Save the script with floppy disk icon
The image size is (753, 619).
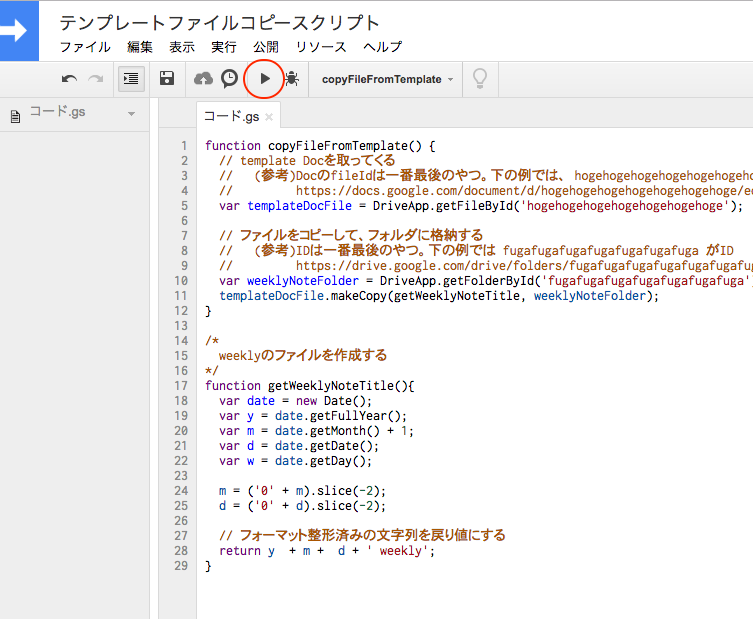point(167,78)
